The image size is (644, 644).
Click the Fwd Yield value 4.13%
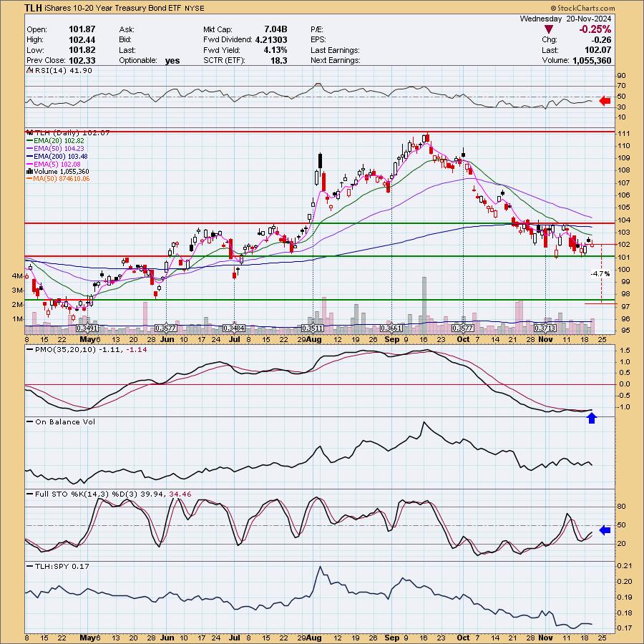click(275, 50)
